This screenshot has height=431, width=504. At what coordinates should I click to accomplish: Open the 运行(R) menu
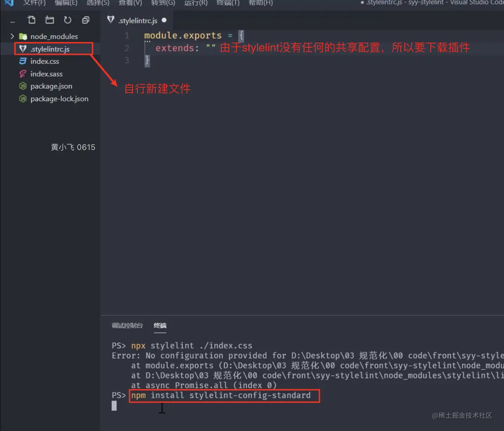195,3
